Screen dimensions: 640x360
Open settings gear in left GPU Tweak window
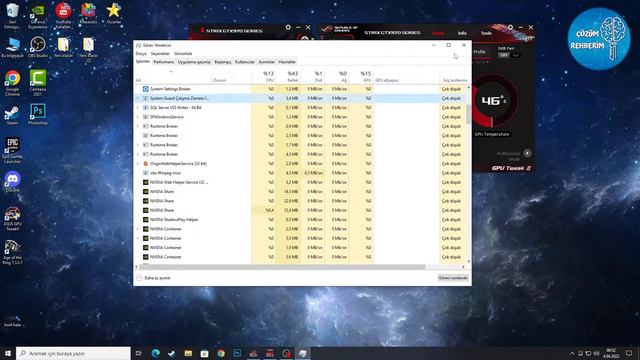288,27
